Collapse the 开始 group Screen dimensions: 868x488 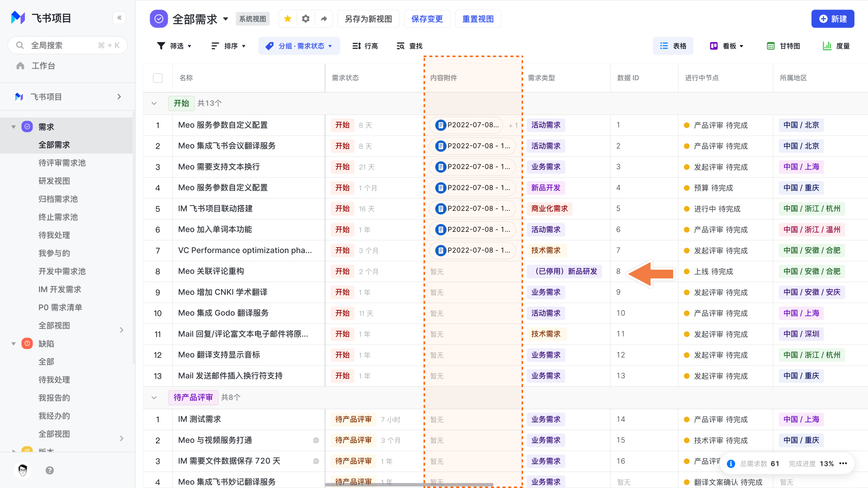pyautogui.click(x=154, y=103)
